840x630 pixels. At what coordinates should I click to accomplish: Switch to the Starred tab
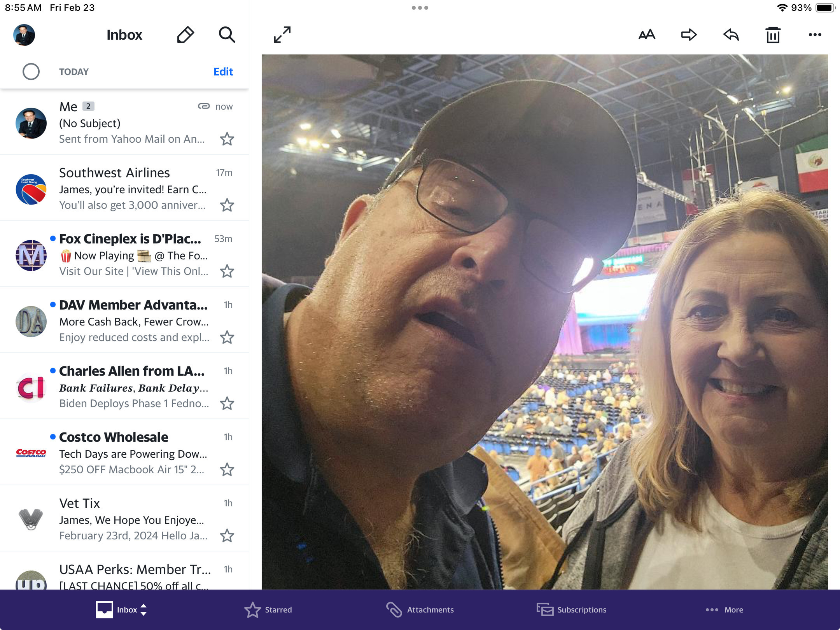pyautogui.click(x=268, y=609)
